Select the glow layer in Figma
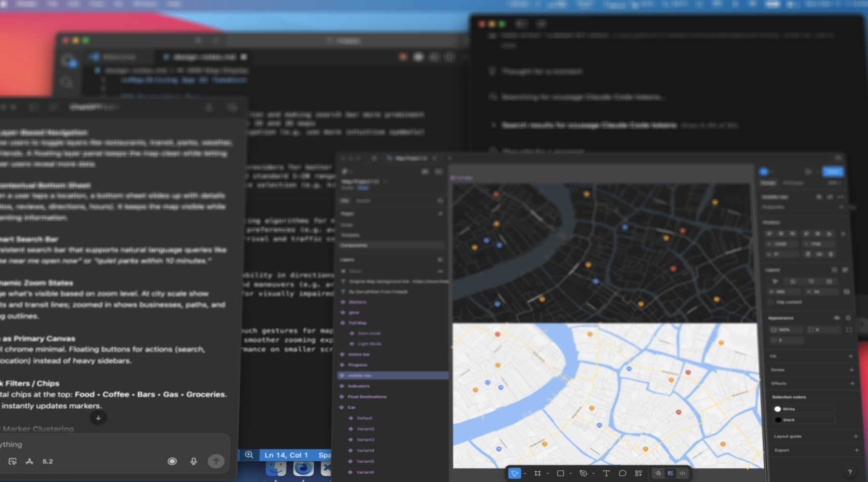This screenshot has width=868, height=482. click(393, 313)
